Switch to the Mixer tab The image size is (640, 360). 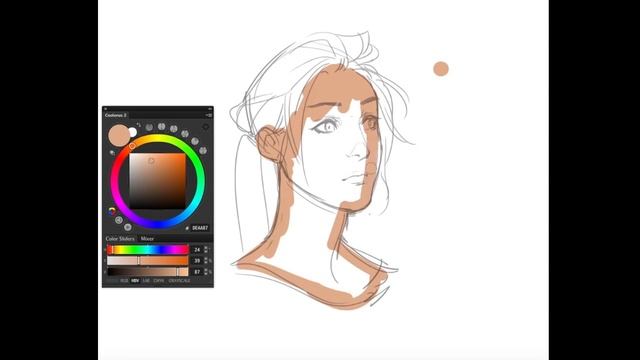coord(147,239)
